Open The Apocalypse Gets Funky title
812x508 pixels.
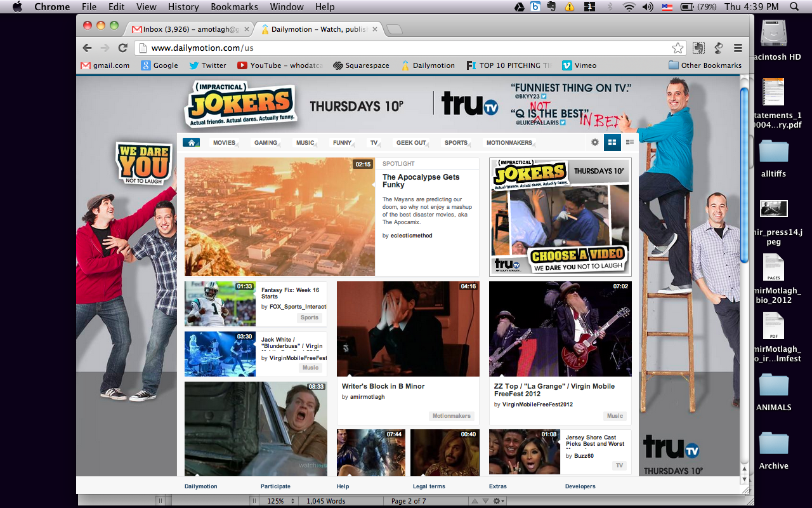[421, 181]
